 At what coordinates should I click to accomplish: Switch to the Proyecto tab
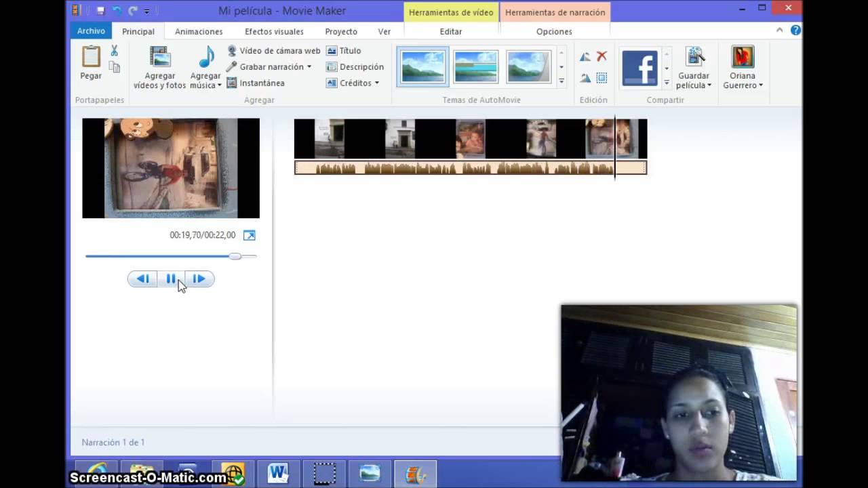(341, 31)
